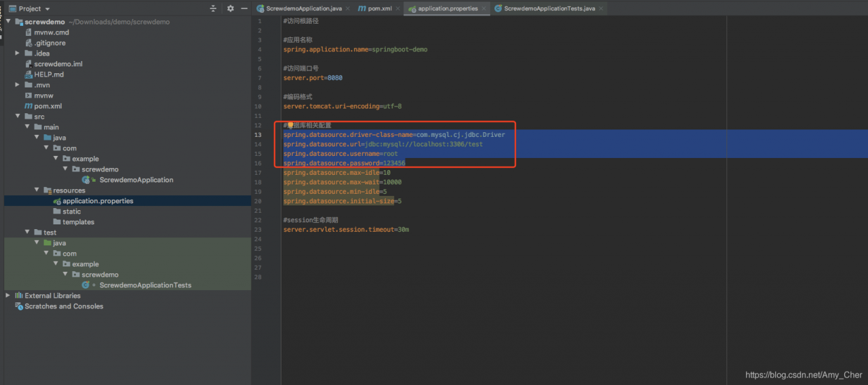
Task: Select HELP.md in the project tree
Action: point(49,75)
